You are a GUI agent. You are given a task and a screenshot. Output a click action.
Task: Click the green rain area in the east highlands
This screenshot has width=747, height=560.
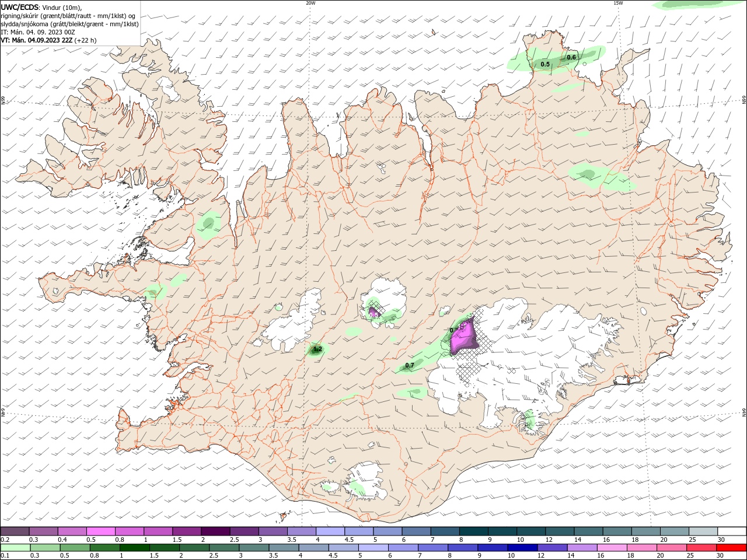click(x=601, y=177)
